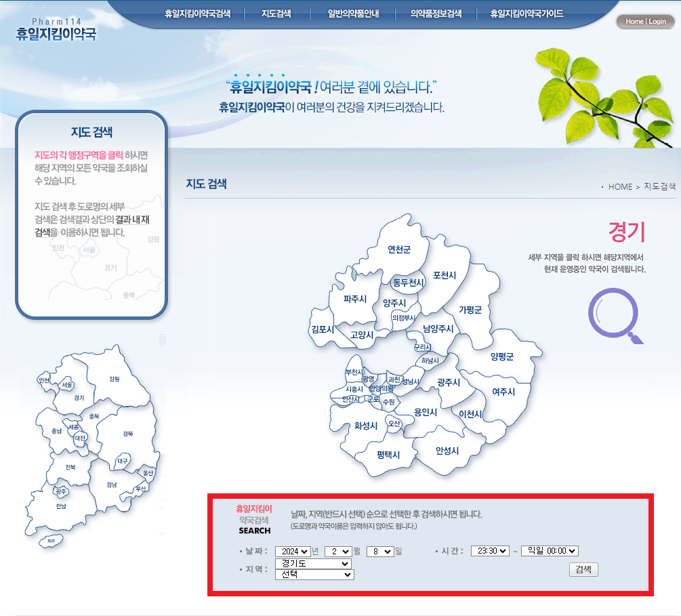Image resolution: width=681 pixels, height=616 pixels.
Task: Click the 검색 search button
Action: (583, 569)
